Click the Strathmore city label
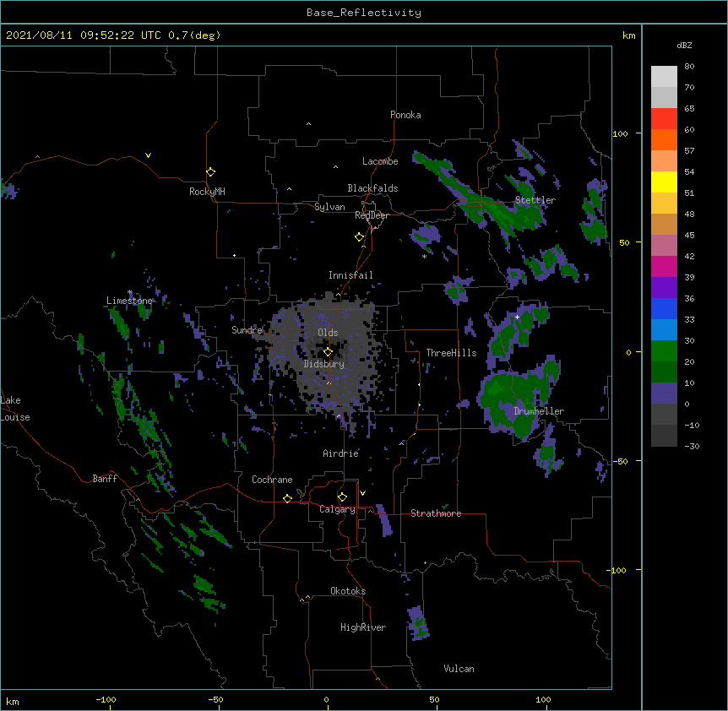The height and width of the screenshot is (711, 728). (436, 513)
